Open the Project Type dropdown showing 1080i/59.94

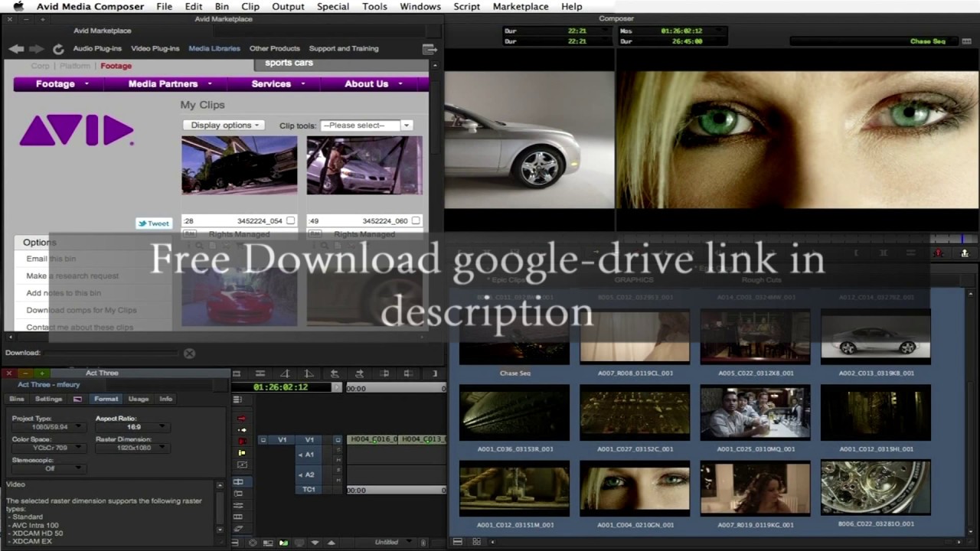(x=47, y=427)
